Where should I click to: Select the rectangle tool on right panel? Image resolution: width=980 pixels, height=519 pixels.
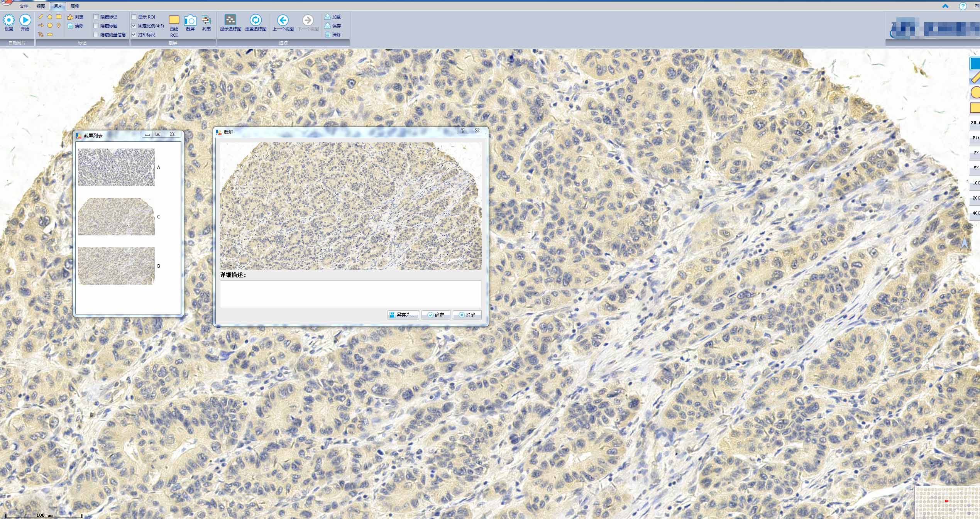click(x=975, y=107)
